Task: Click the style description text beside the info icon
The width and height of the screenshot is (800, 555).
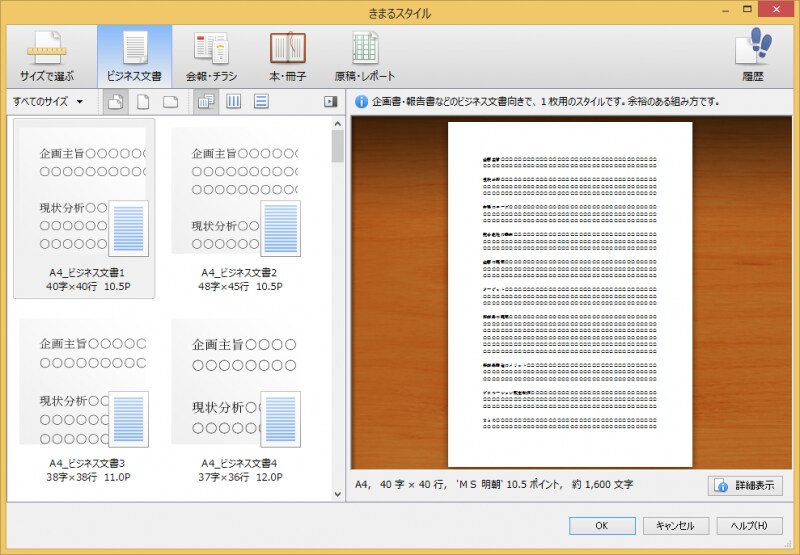Action: point(545,102)
